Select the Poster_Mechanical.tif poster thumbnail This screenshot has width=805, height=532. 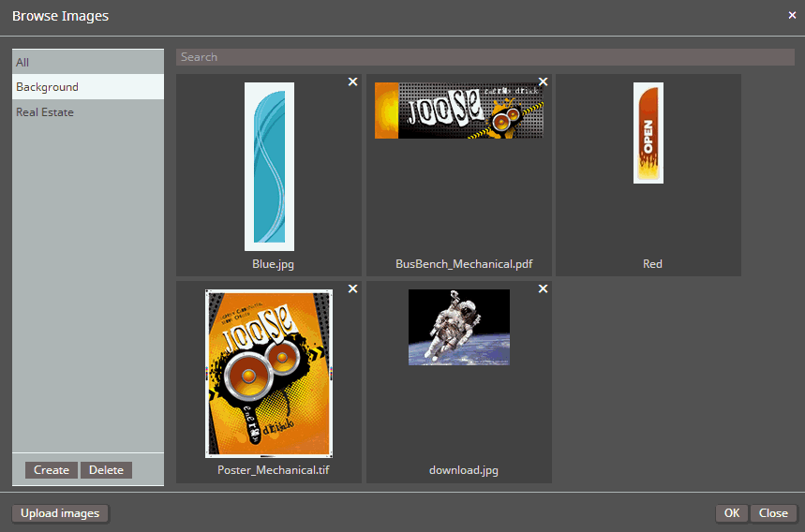pyautogui.click(x=269, y=373)
